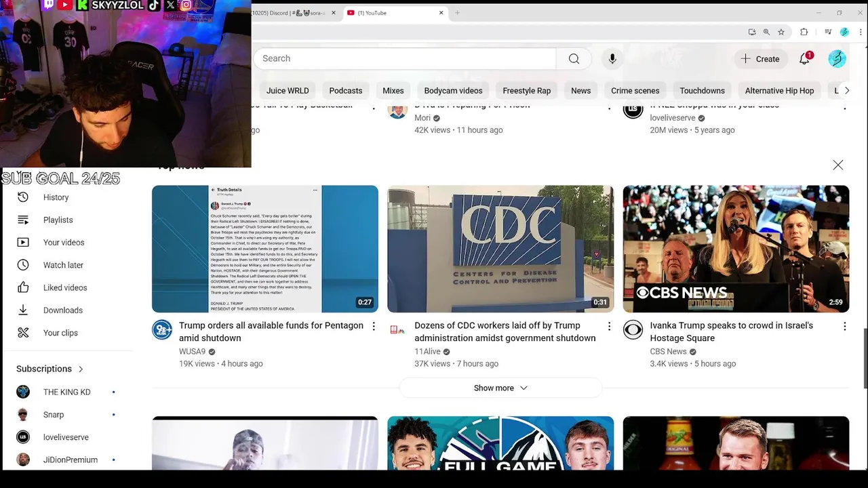Select the Bodycam videos chip
The height and width of the screenshot is (488, 868).
453,91
